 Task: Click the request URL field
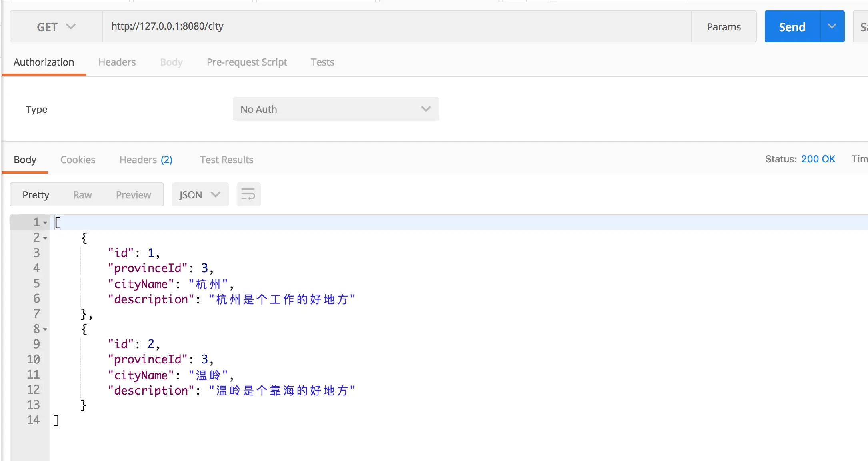coord(396,26)
